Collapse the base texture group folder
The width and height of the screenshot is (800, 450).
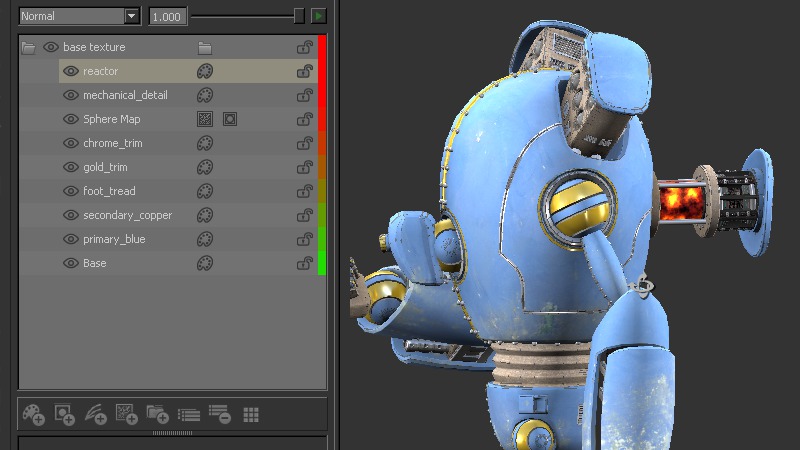[28, 47]
